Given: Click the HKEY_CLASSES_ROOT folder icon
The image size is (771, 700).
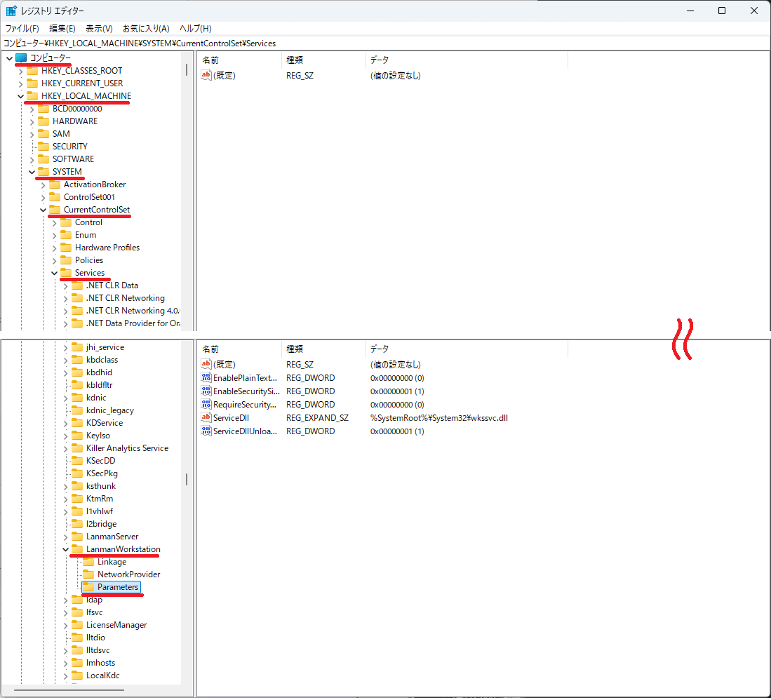Looking at the screenshot, I should click(32, 71).
